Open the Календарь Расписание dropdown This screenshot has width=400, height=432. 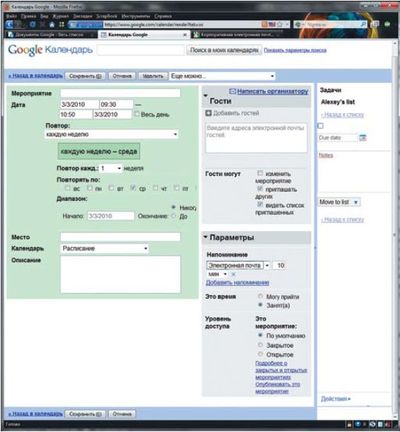(x=105, y=248)
